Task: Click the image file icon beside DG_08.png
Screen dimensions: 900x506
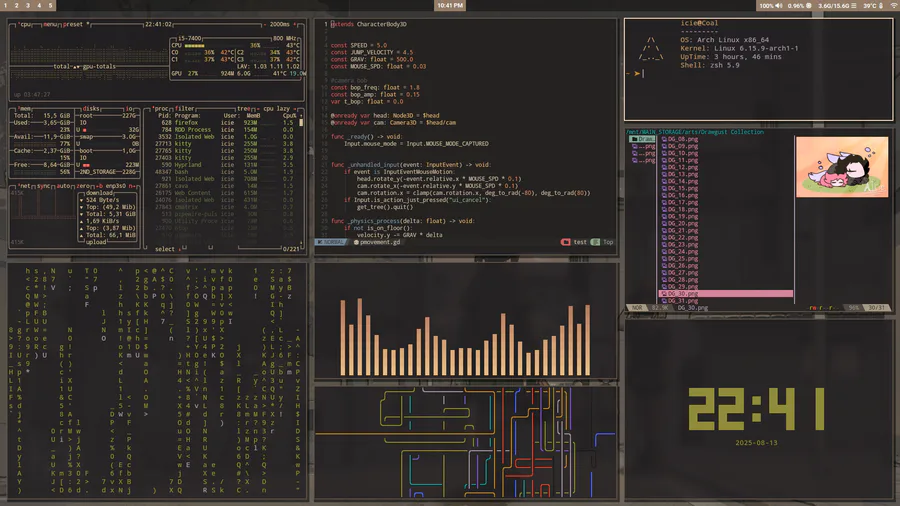Action: point(664,139)
